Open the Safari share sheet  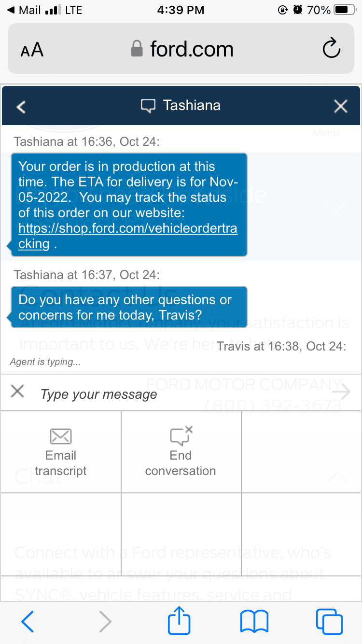(180, 621)
